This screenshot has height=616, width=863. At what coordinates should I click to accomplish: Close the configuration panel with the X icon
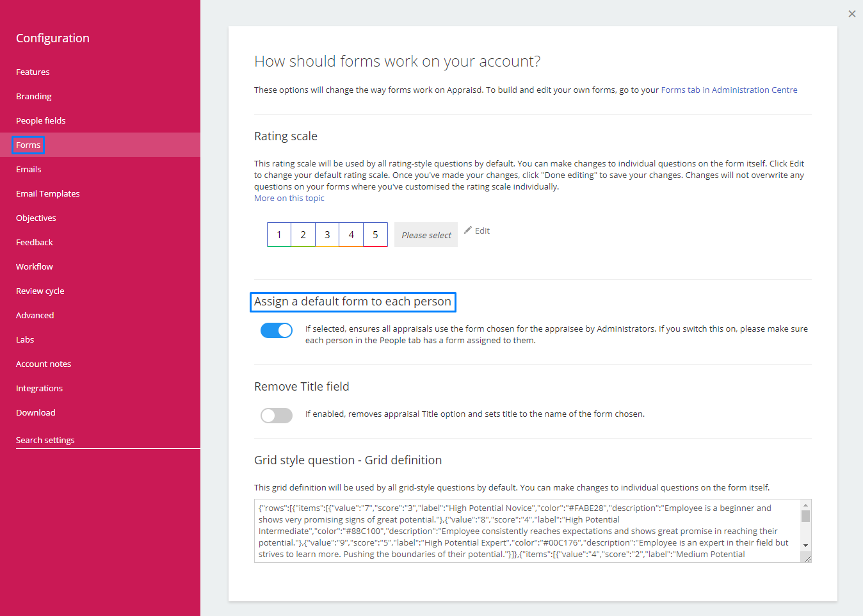click(852, 13)
